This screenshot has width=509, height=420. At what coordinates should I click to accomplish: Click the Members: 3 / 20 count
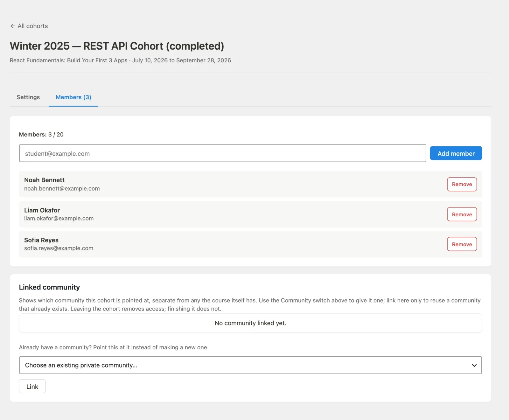point(41,135)
